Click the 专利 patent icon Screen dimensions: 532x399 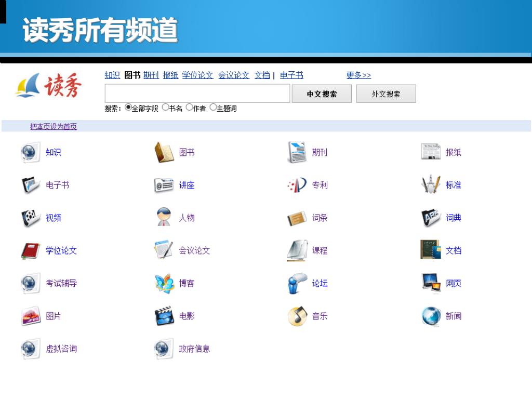click(x=297, y=185)
